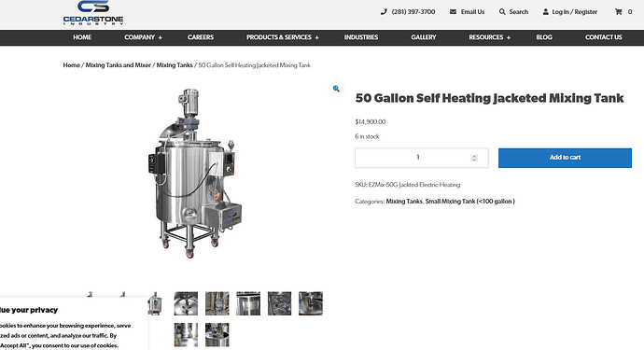Click the search magnifier icon in header
The image size is (644, 350).
[x=502, y=12]
